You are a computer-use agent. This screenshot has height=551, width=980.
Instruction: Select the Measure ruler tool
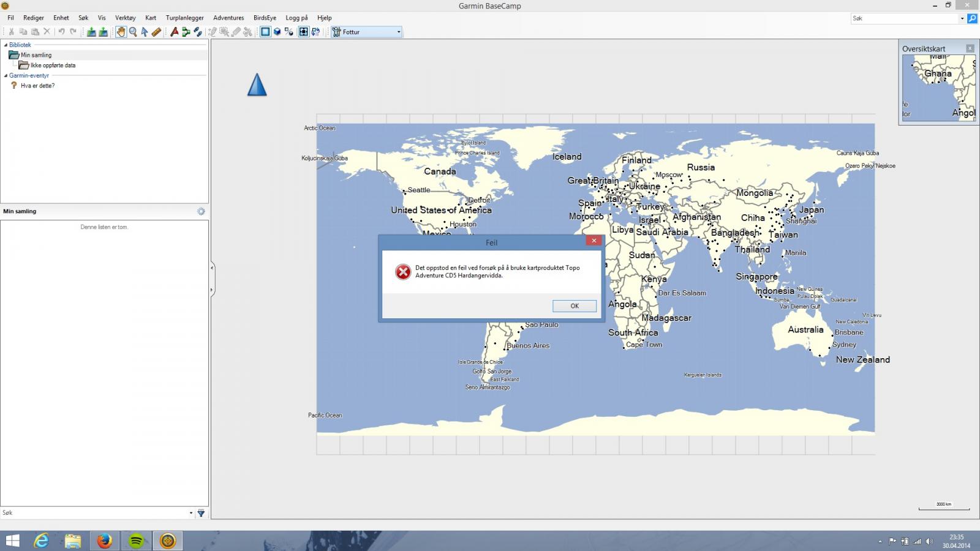click(x=156, y=32)
